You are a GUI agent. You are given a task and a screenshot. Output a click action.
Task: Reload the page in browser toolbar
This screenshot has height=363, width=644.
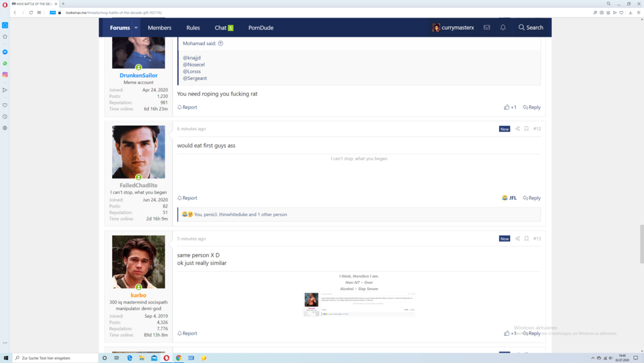click(x=31, y=12)
